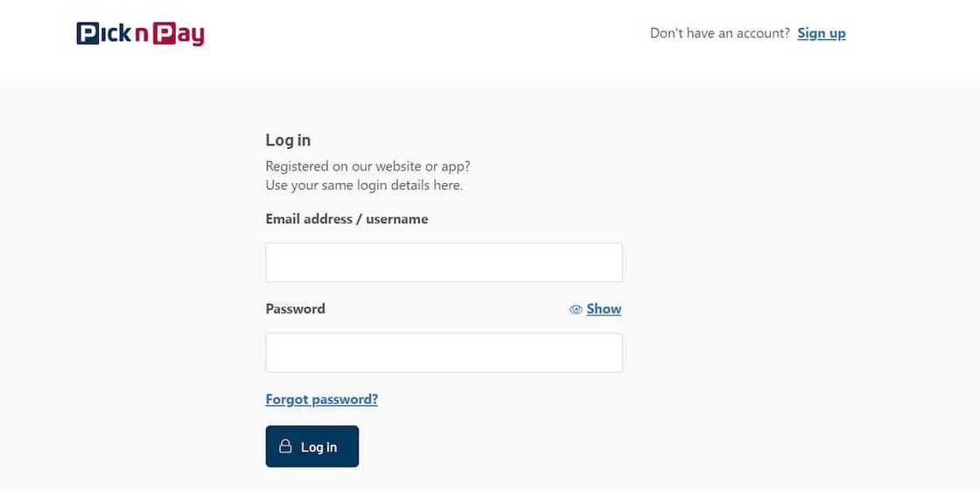Click the Password field label
The width and height of the screenshot is (980, 492).
(x=295, y=309)
